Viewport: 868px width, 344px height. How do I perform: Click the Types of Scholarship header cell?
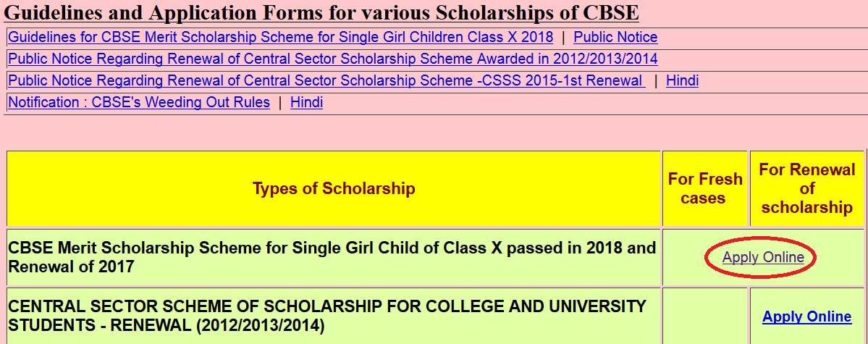[x=334, y=188]
